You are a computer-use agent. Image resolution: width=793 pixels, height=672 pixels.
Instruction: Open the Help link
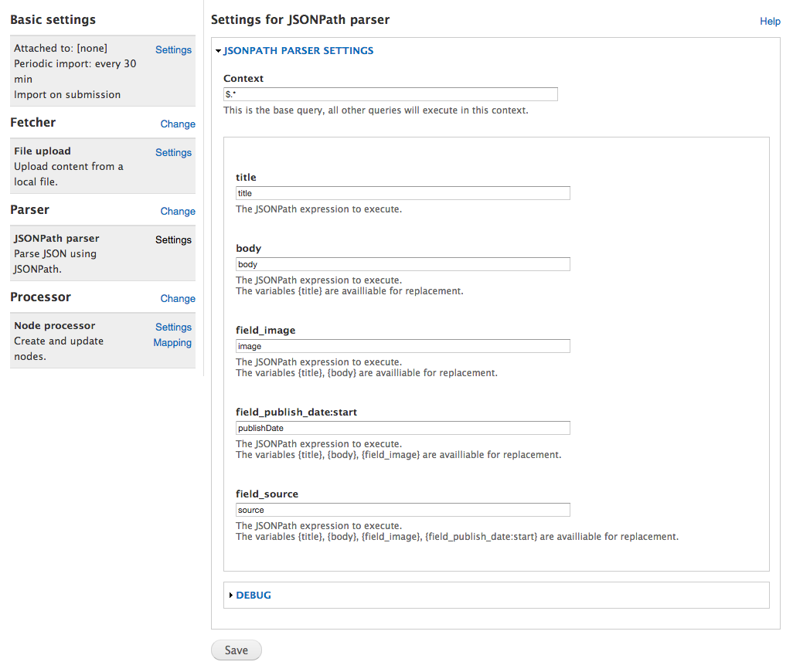770,21
